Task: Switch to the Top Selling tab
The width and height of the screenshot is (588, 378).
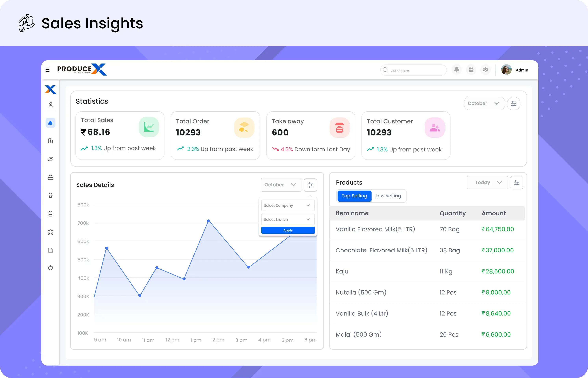Action: (x=354, y=196)
